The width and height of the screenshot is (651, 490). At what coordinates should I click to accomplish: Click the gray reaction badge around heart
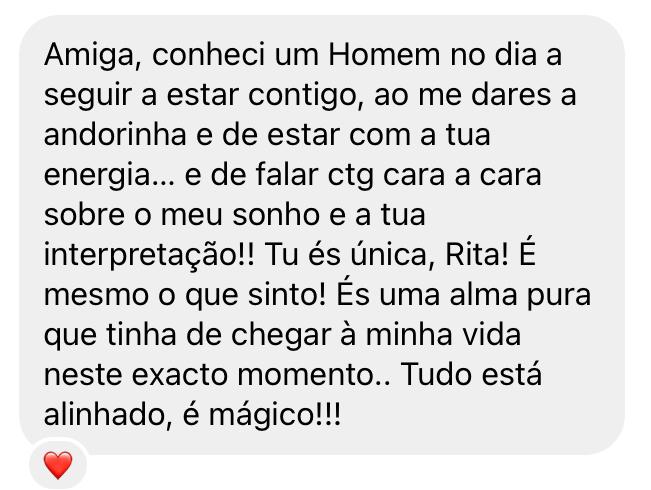[x=58, y=464]
